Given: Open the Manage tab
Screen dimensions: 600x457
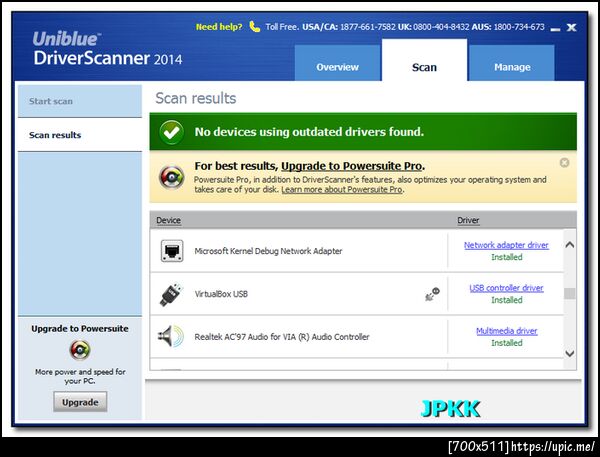Looking at the screenshot, I should point(512,63).
